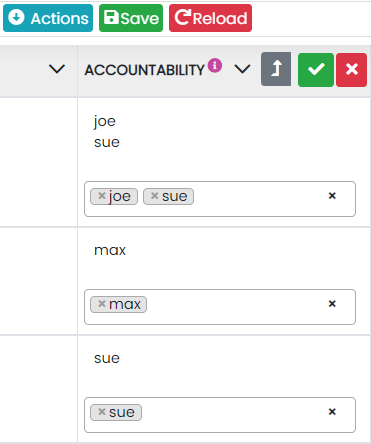
Task: Remove the sue tag in bottom selector
Action: (102, 412)
